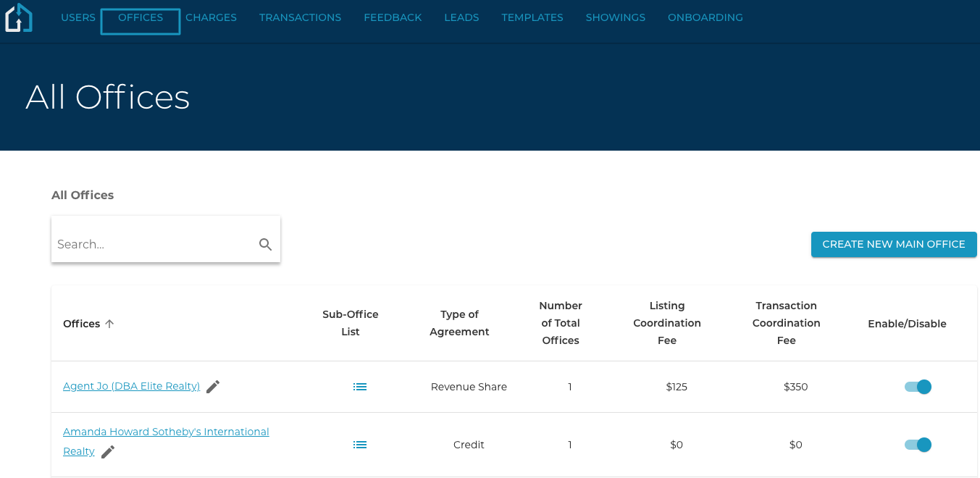Image resolution: width=980 pixels, height=478 pixels.
Task: Click Create New Main Office button
Action: [894, 245]
